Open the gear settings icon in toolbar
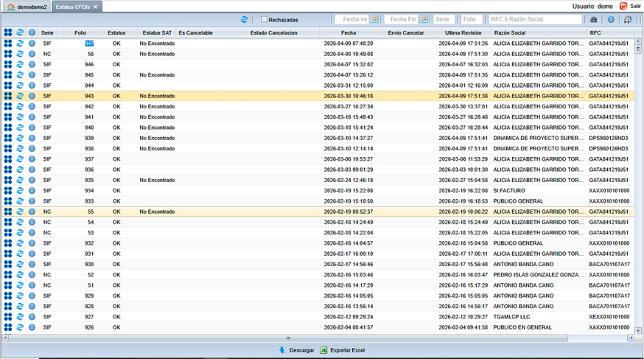 click(628, 19)
